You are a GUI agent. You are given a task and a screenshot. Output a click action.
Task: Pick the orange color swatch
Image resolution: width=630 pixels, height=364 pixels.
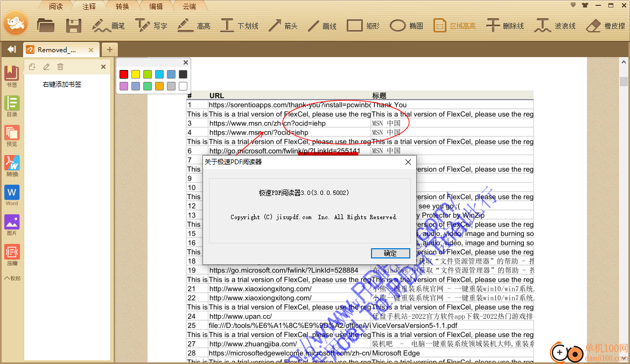pos(159,86)
